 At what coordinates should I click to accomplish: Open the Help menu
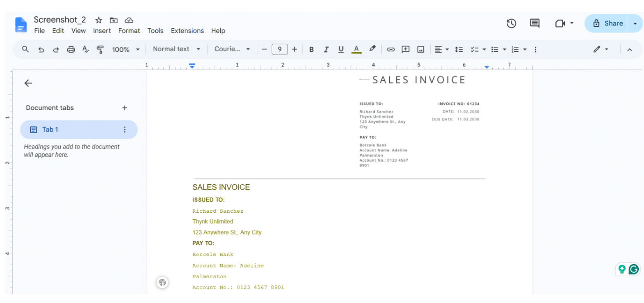coord(218,31)
